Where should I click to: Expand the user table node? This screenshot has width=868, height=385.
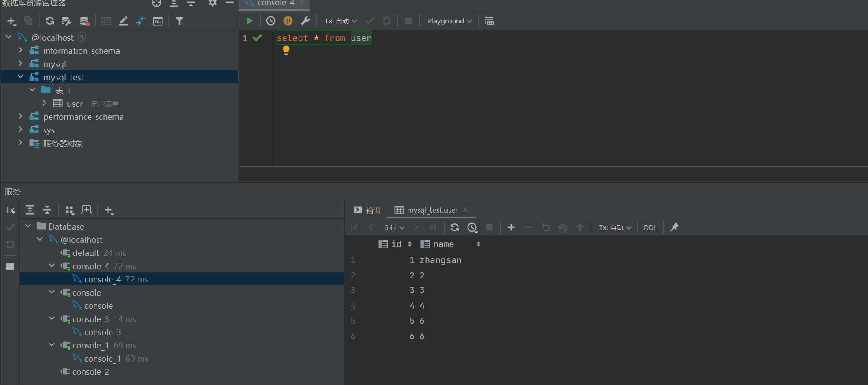point(44,104)
